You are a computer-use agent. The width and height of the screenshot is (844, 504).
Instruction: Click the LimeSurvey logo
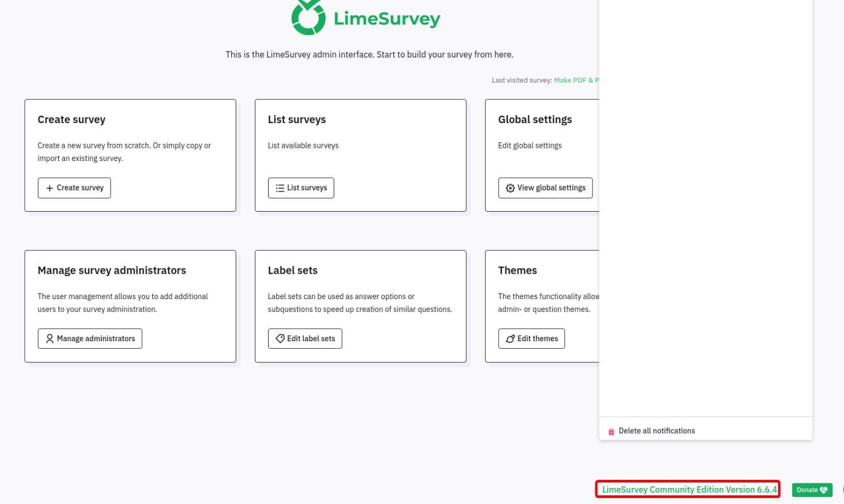(x=366, y=18)
